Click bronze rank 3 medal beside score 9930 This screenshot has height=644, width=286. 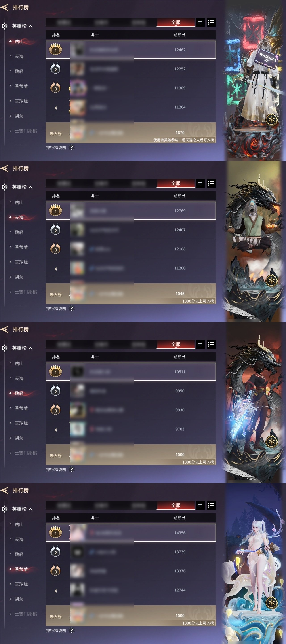click(55, 410)
